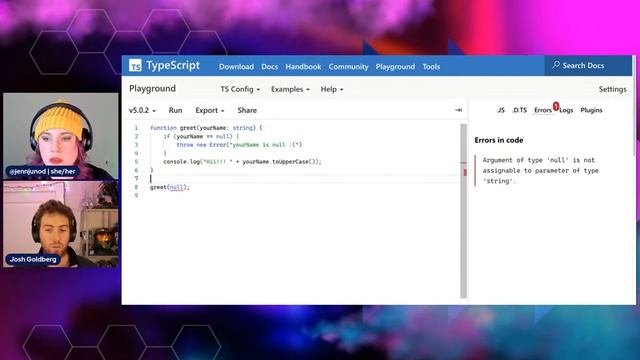Open the Plugins tab
The width and height of the screenshot is (640, 360).
pyautogui.click(x=591, y=110)
